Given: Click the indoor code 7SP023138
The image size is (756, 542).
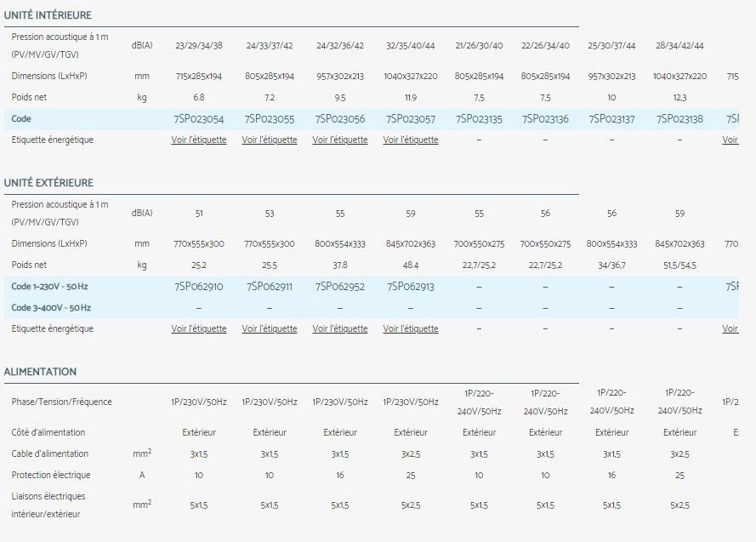Looking at the screenshot, I should 679,119.
